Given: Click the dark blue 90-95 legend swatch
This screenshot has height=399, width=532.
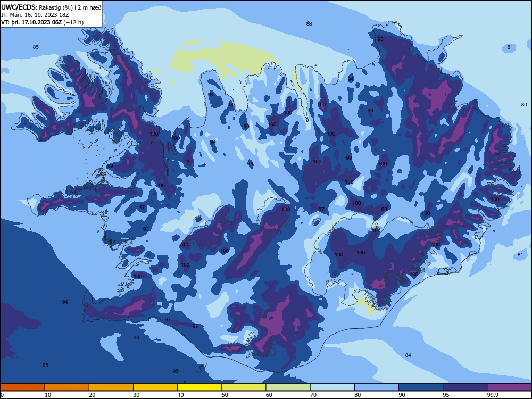Looking at the screenshot, I should coord(421,387).
